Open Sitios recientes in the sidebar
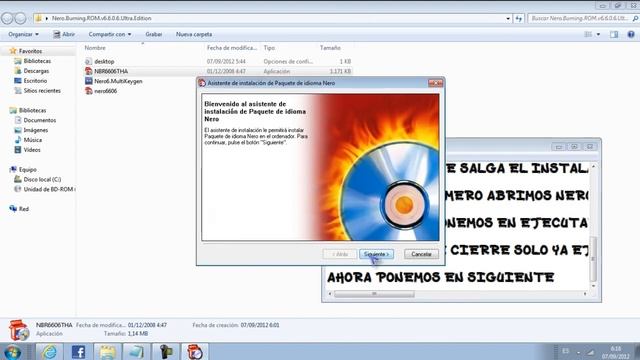This screenshot has height=360, width=640. click(42, 90)
